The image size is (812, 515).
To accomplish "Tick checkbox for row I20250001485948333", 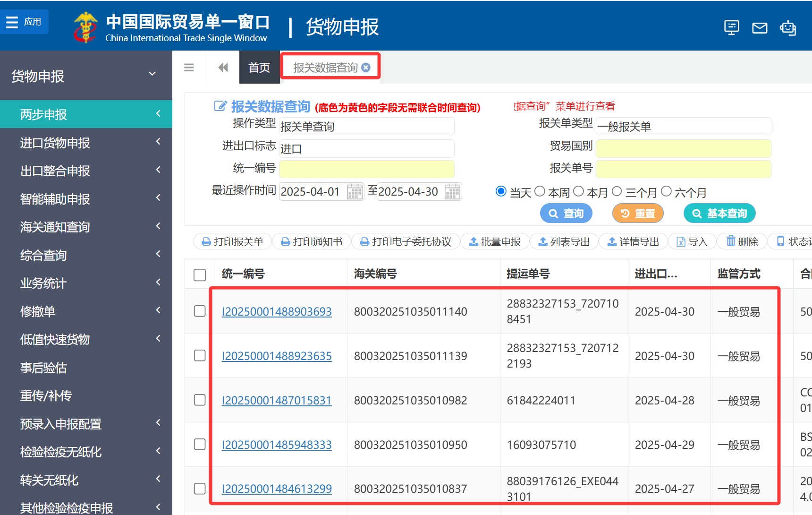I will click(200, 444).
